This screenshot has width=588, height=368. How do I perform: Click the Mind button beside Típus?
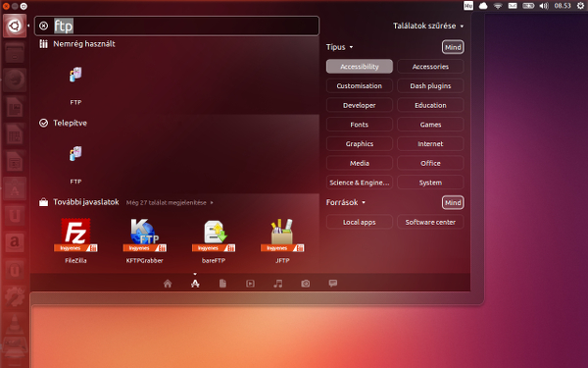[453, 47]
